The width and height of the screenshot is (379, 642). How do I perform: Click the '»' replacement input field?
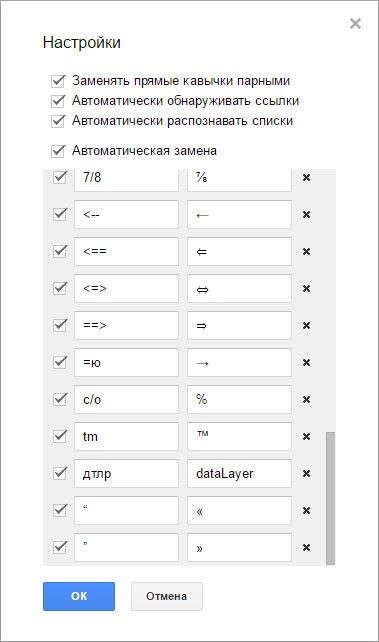pyautogui.click(x=239, y=547)
